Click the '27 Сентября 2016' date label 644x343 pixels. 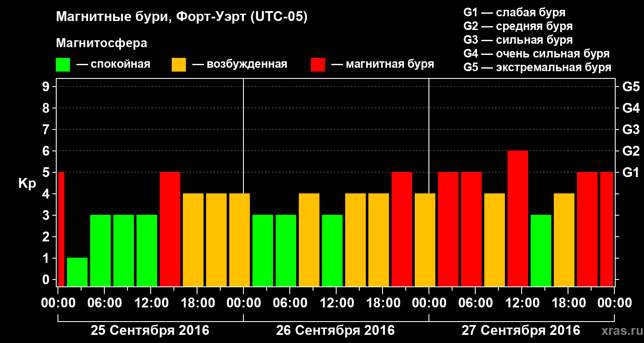521,331
